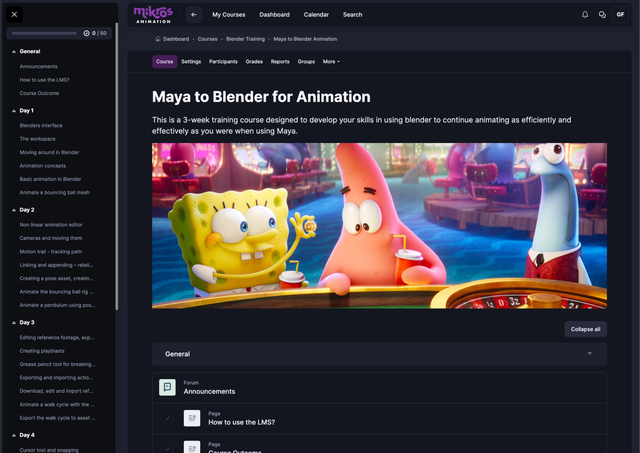Click the How to use the LMS page icon
640x453 pixels.
point(192,418)
